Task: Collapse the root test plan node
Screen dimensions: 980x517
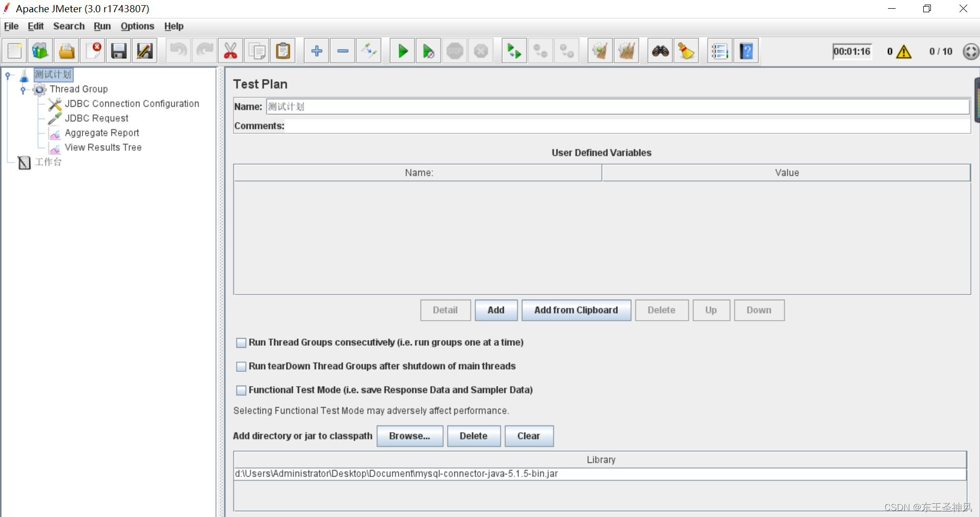Action: [8, 76]
